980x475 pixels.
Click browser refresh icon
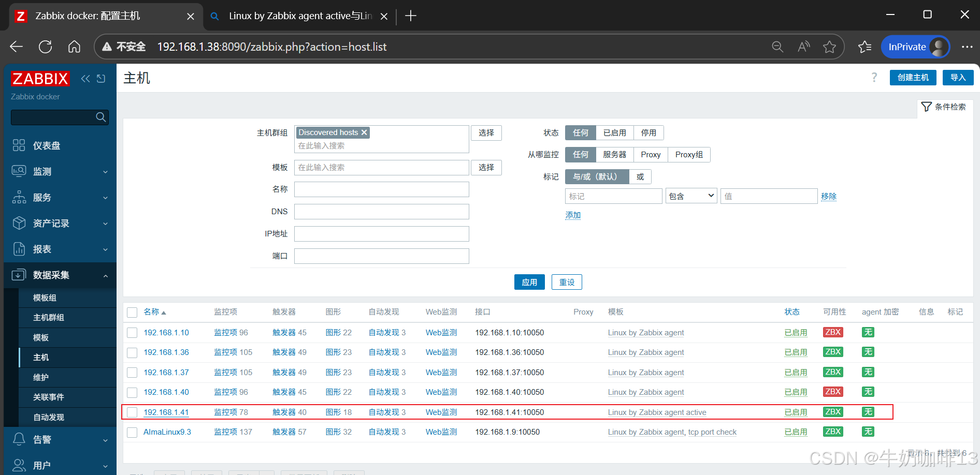(x=46, y=47)
